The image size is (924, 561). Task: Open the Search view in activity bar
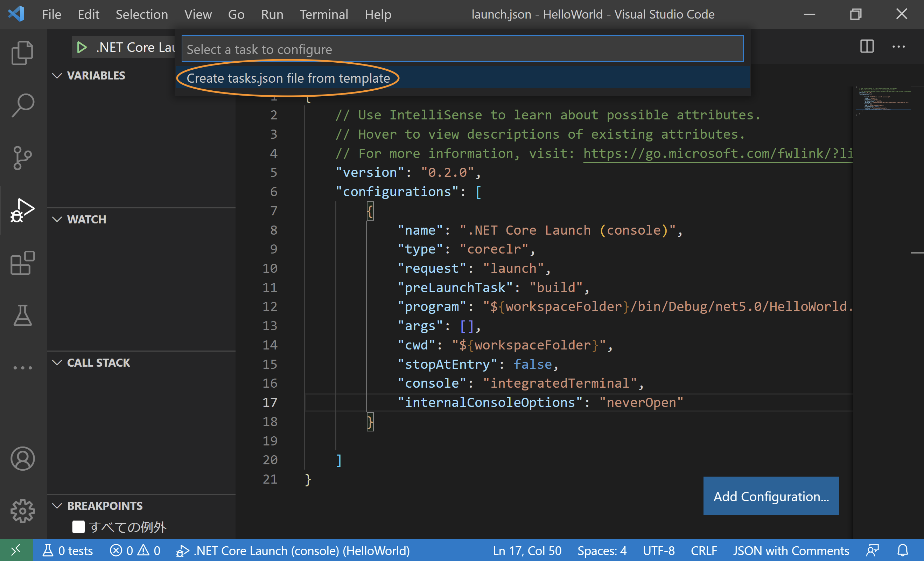(x=22, y=105)
